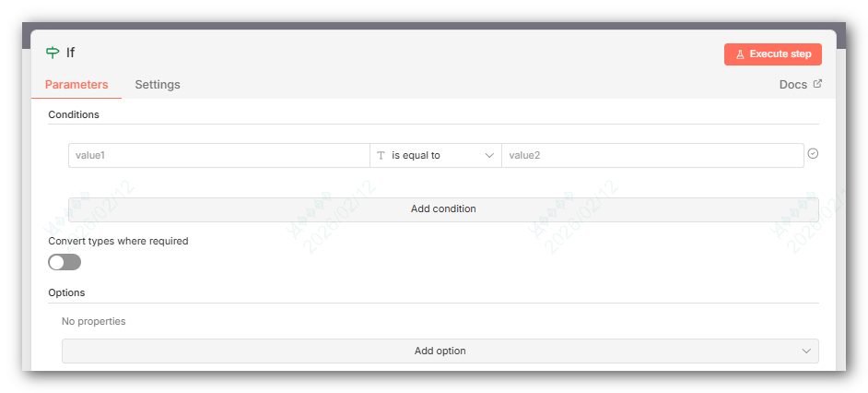This screenshot has width=868, height=393.
Task: Click the chevron on Add option
Action: click(806, 351)
